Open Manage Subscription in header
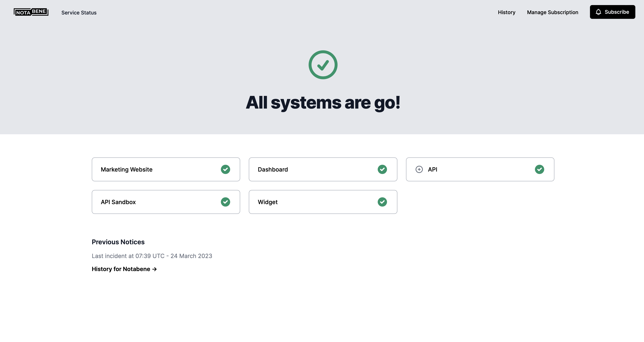Screen dimensions: 644x342 pyautogui.click(x=552, y=12)
